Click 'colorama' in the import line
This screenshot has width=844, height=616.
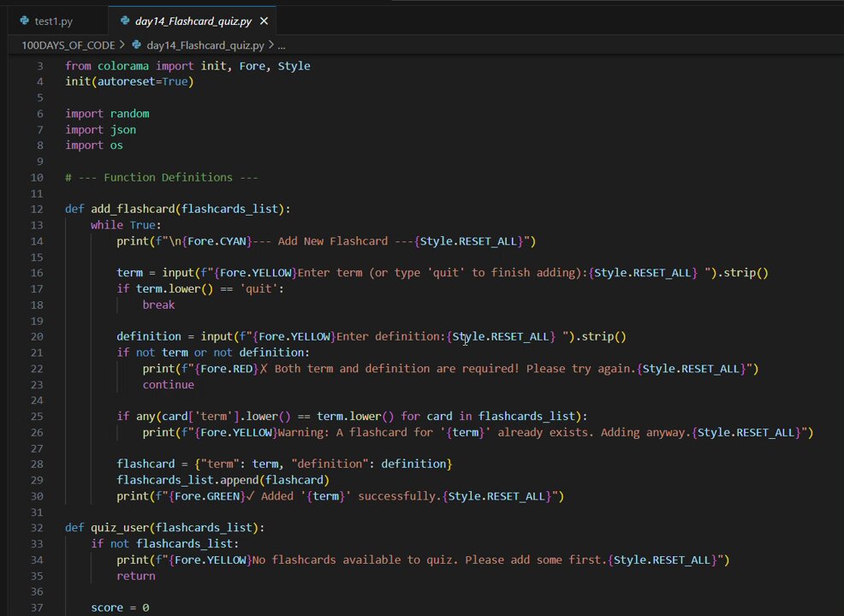[x=122, y=66]
